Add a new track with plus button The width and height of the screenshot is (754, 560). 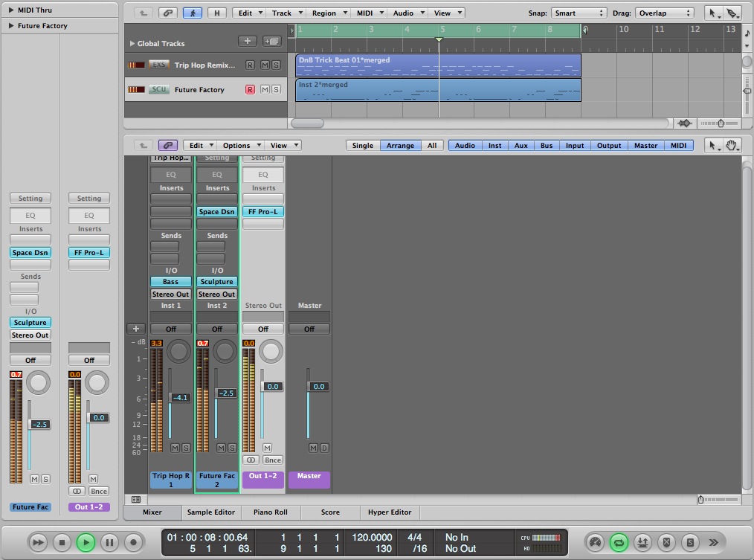pos(248,42)
